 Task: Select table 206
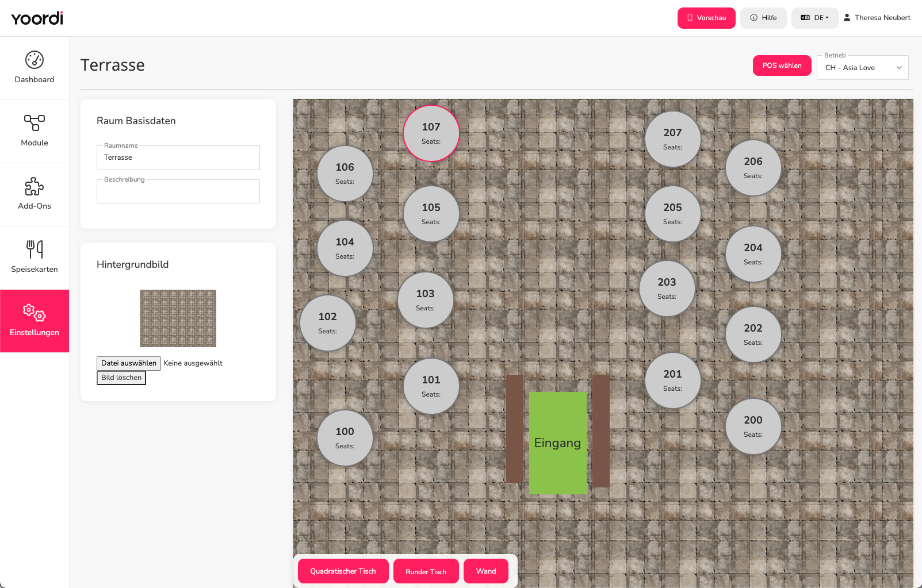[753, 168]
